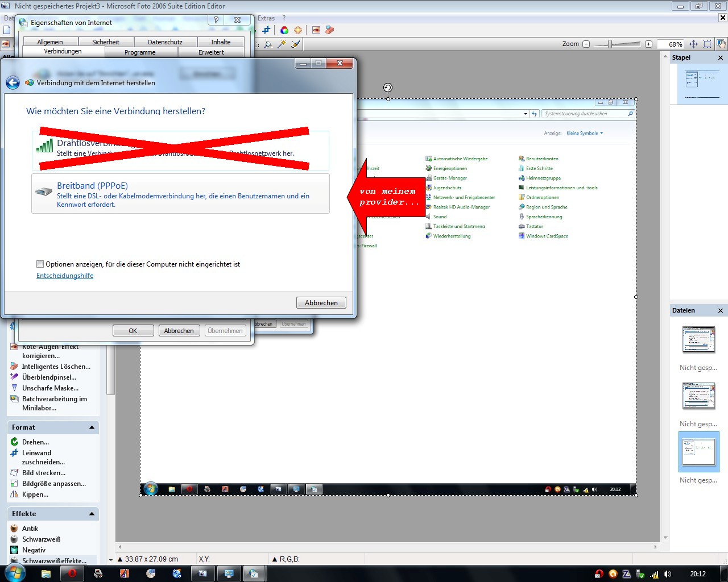The image size is (728, 582).
Task: Close the Dateien panel
Action: [721, 311]
